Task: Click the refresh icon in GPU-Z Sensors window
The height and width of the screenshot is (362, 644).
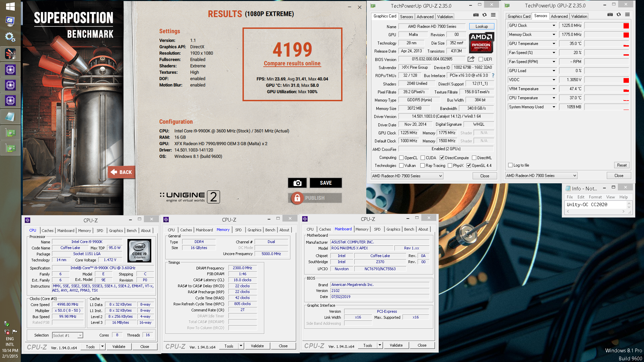Action: [619, 14]
